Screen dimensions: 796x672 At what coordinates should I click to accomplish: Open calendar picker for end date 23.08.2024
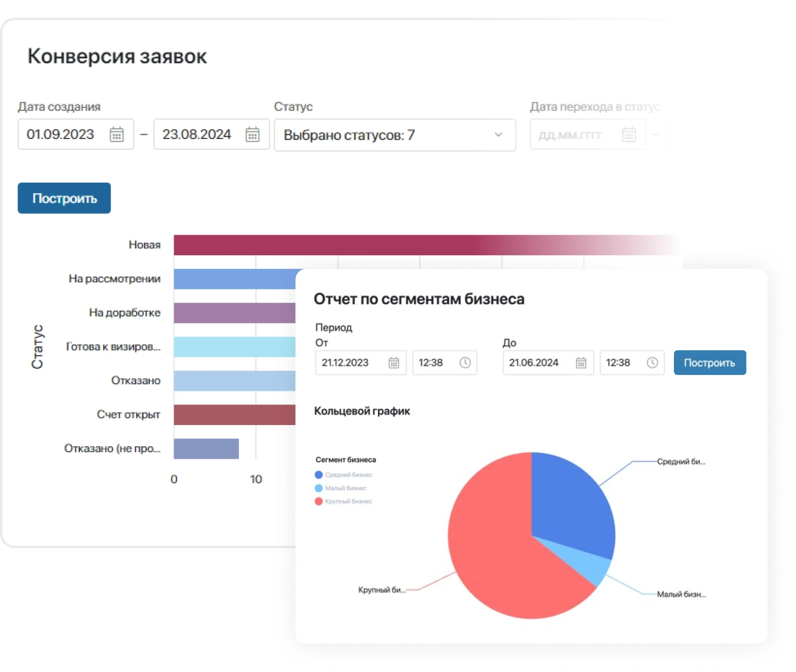pos(252,134)
